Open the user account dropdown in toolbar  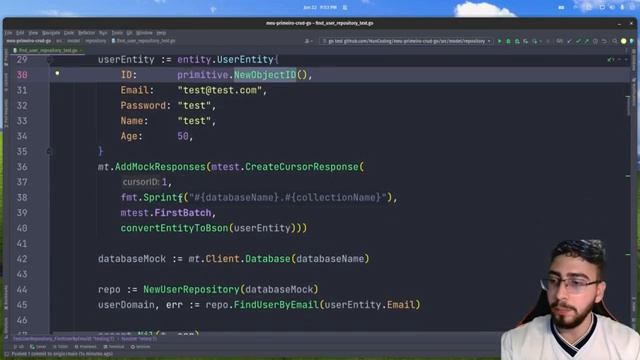tap(309, 41)
